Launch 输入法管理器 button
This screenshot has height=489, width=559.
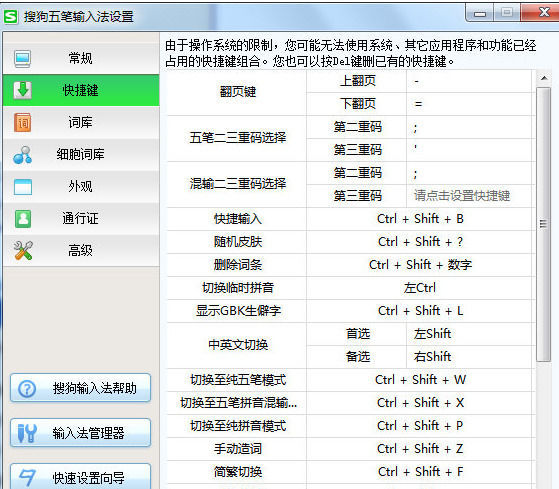click(x=81, y=433)
